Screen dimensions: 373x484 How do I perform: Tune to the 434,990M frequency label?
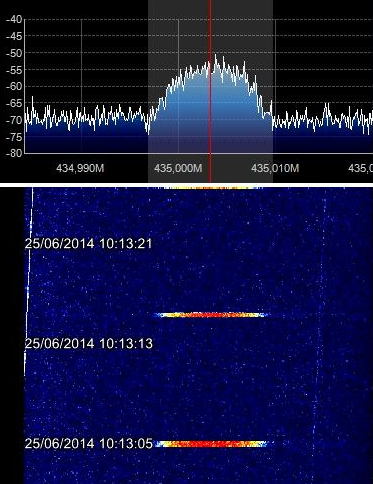tap(80, 168)
